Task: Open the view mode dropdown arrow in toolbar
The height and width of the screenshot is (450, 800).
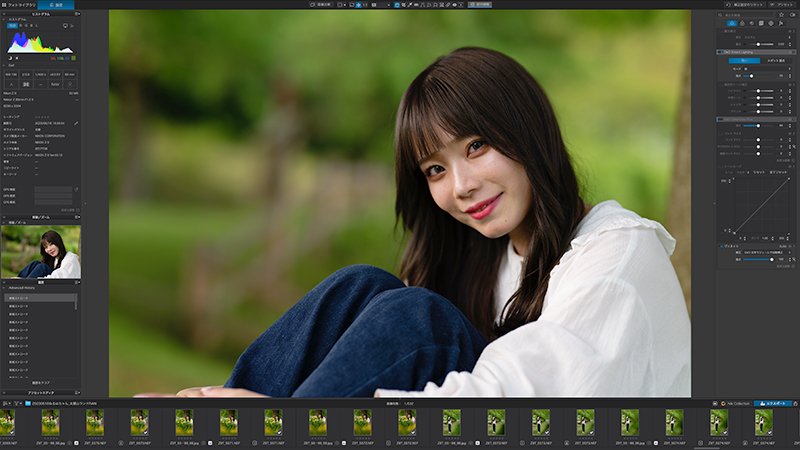Action: 345,5
